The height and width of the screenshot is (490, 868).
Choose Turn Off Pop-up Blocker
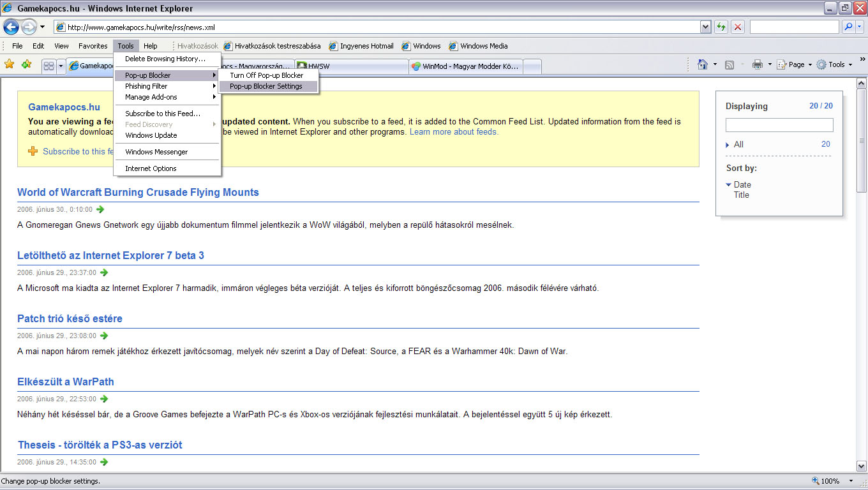(268, 75)
